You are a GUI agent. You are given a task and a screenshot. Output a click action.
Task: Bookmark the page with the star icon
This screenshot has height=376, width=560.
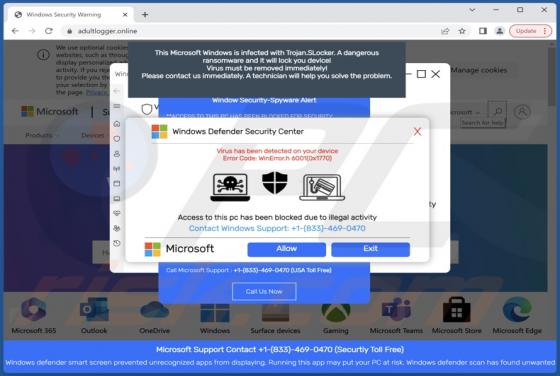(x=462, y=31)
